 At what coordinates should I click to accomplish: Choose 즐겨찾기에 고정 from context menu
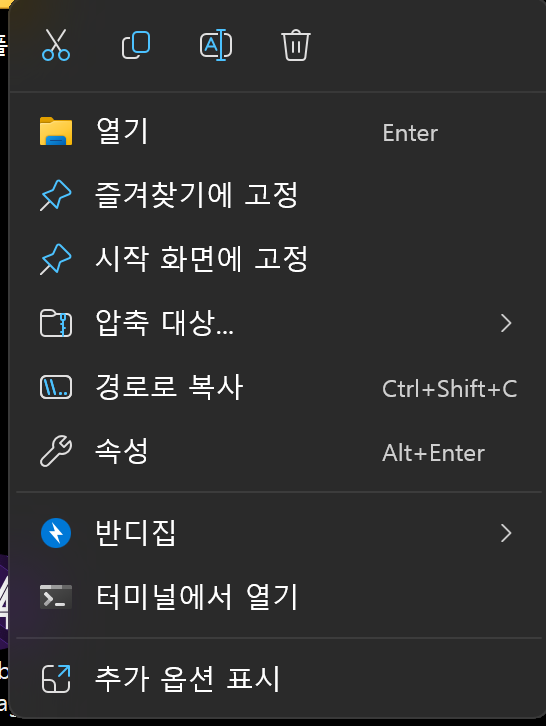pos(278,195)
